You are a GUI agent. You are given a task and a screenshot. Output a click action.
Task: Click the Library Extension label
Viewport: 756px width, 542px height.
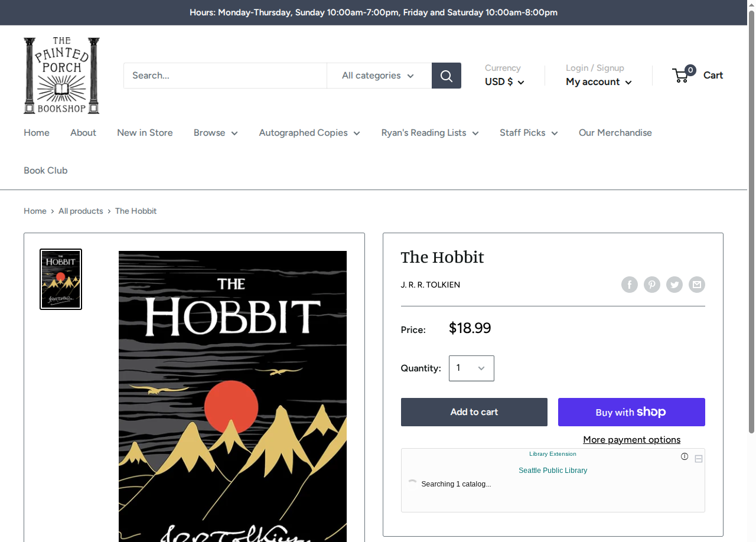point(553,454)
